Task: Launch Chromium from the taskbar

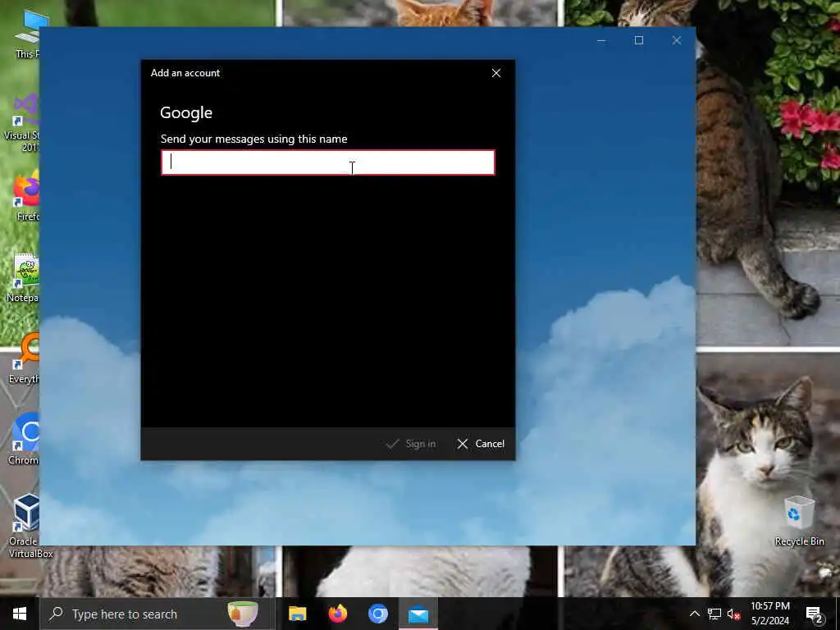Action: coord(377,614)
